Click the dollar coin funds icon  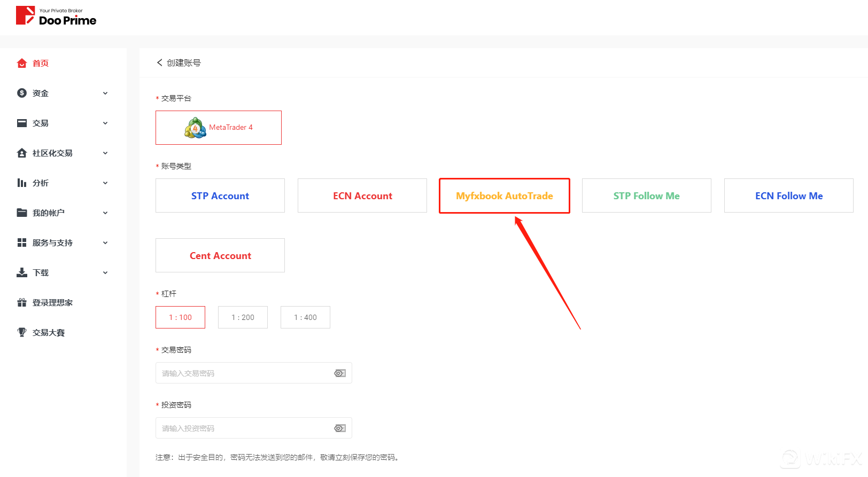point(22,93)
